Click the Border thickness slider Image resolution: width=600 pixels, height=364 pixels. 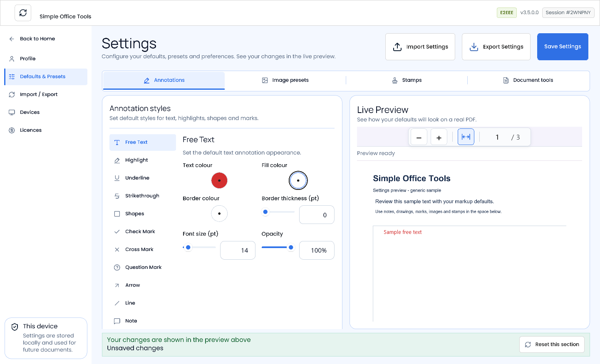click(278, 212)
